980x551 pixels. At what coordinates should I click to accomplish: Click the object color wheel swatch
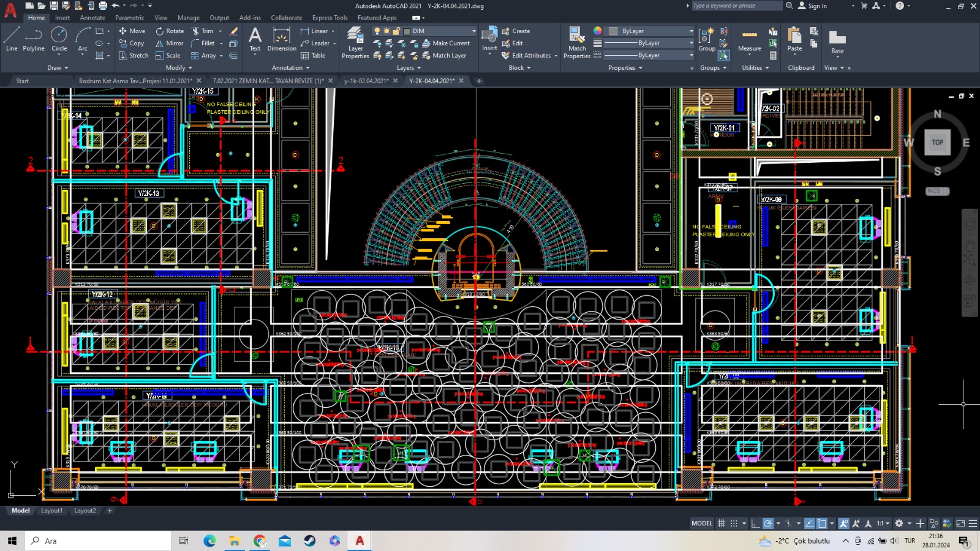(x=597, y=31)
